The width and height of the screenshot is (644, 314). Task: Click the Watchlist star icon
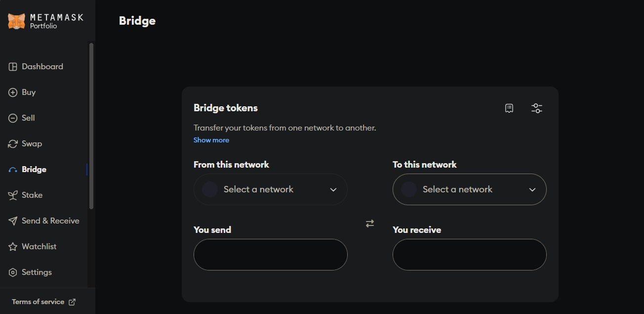point(13,247)
